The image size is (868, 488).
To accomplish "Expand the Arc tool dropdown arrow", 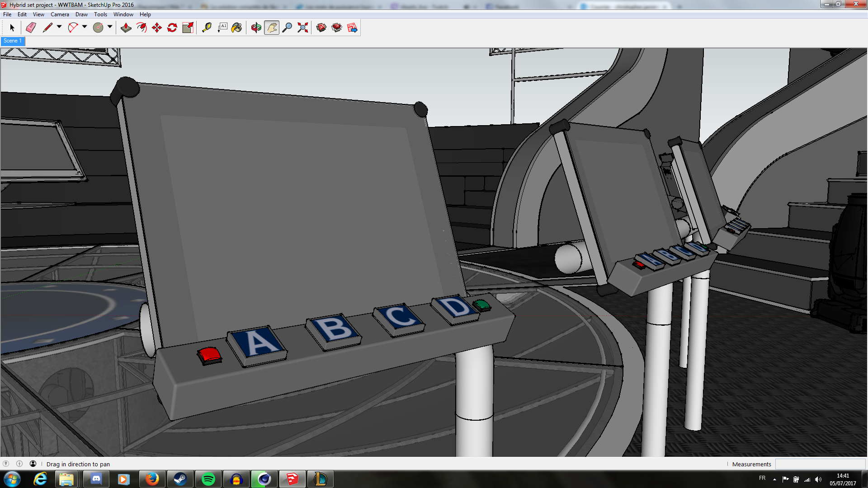I will coord(85,27).
